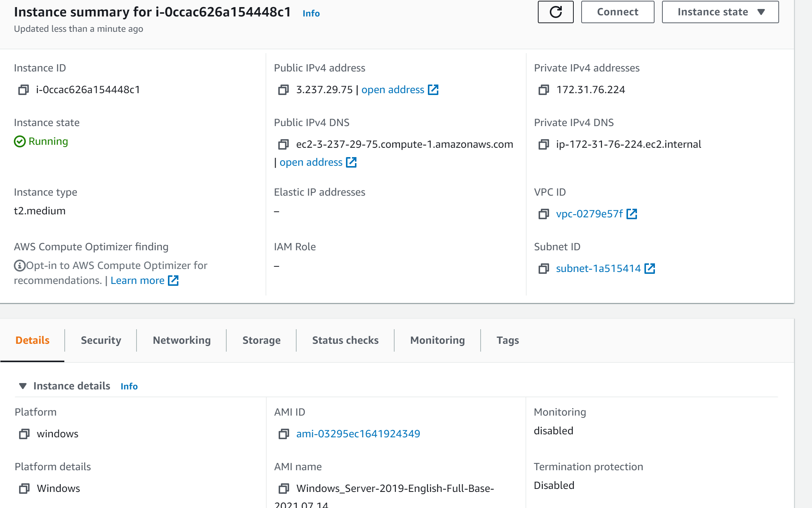Screen dimensions: 812x508
Task: Click the t2.medium instance type value
Action: [x=40, y=211]
